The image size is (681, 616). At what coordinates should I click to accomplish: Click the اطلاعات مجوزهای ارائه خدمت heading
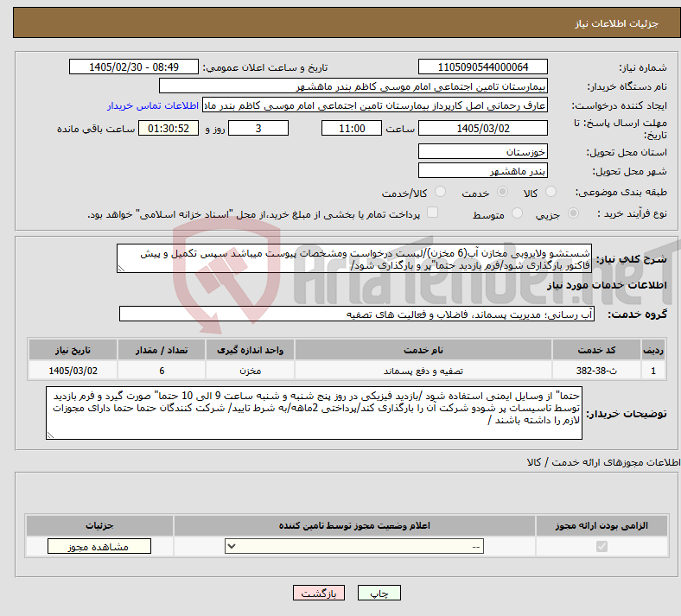604,462
